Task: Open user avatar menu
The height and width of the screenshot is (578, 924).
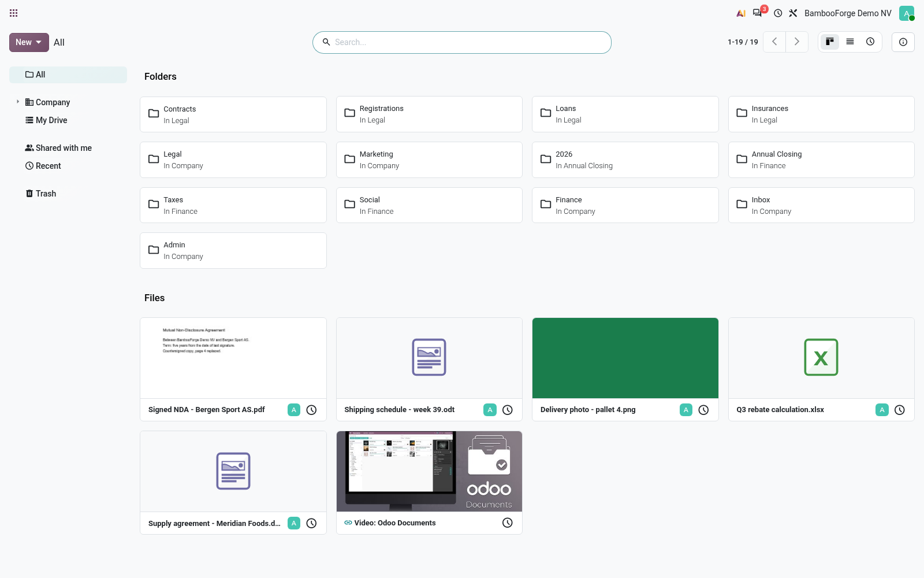Action: point(907,13)
